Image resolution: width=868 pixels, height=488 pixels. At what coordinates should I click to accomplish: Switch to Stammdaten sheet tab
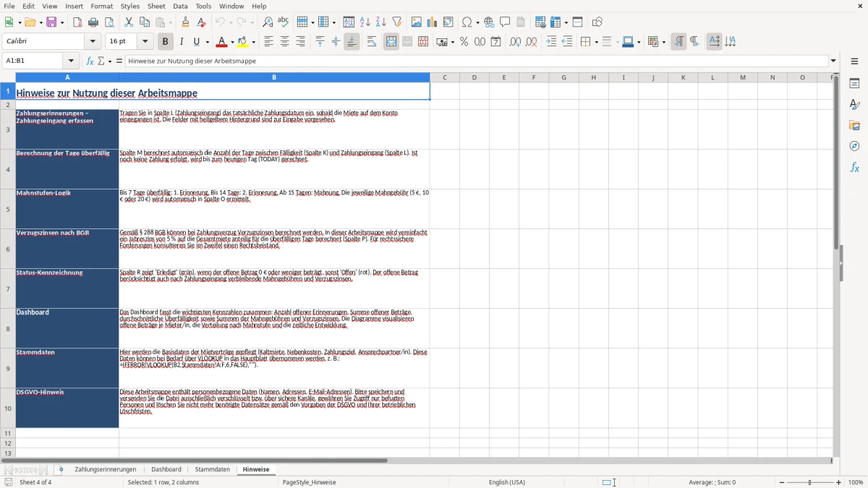tap(213, 469)
